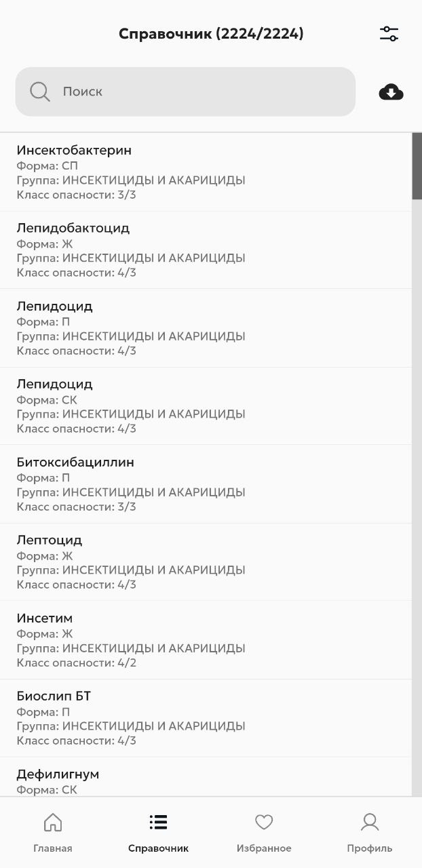Switch to the Избранное tab label

tap(264, 848)
